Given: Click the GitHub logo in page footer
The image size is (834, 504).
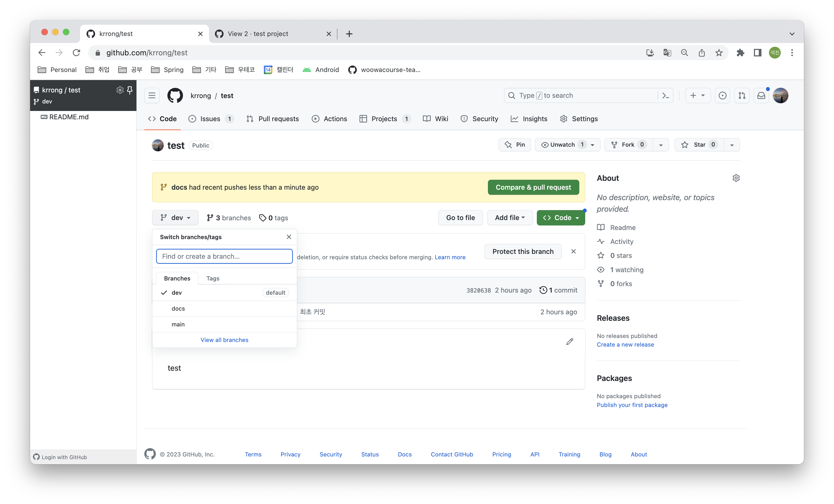Looking at the screenshot, I should coord(150,454).
